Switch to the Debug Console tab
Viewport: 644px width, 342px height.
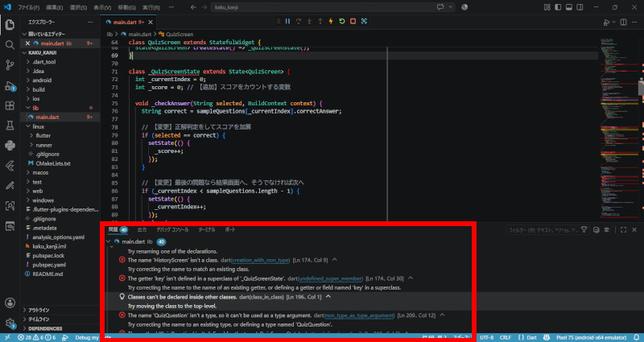[x=172, y=230]
